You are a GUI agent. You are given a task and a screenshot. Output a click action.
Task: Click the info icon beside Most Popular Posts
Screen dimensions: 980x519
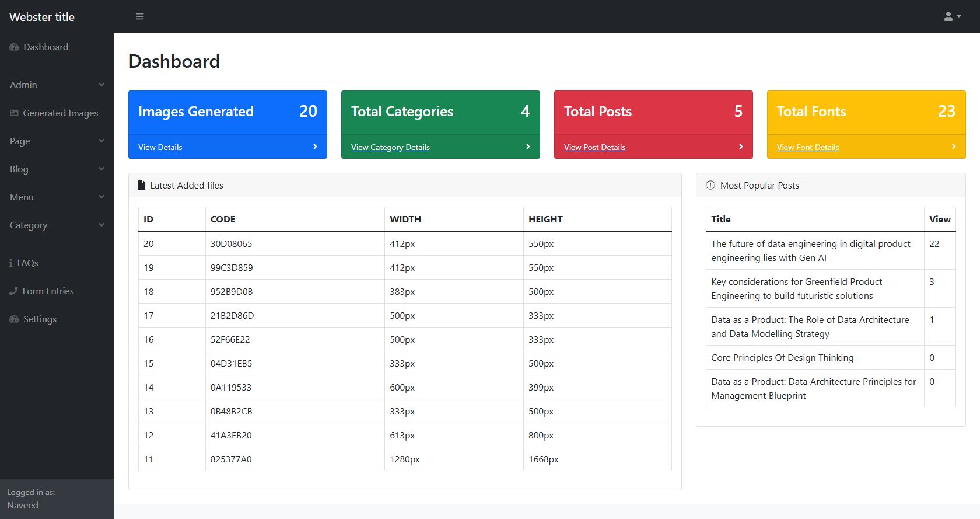coord(710,185)
